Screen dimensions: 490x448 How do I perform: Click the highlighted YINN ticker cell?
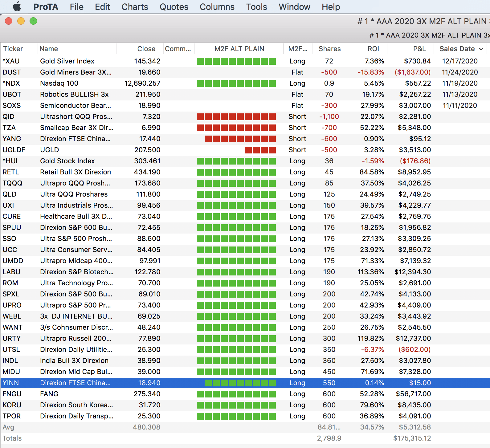11,383
